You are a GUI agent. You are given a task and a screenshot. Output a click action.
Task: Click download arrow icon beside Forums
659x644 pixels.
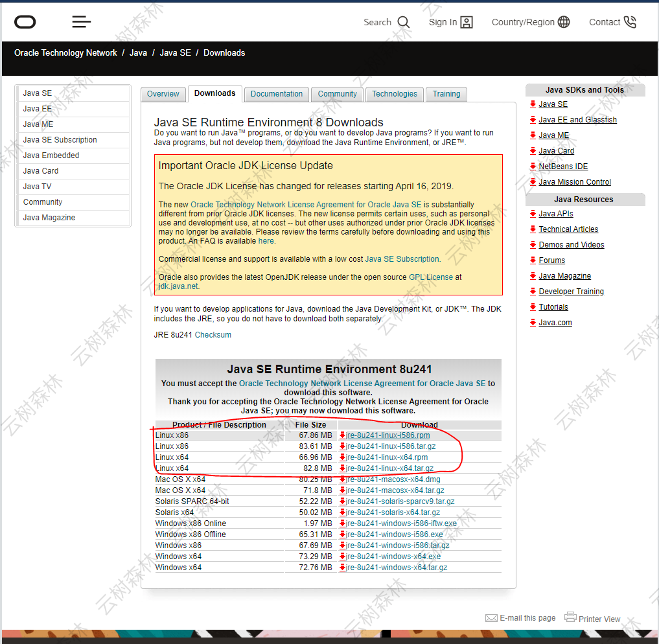533,260
